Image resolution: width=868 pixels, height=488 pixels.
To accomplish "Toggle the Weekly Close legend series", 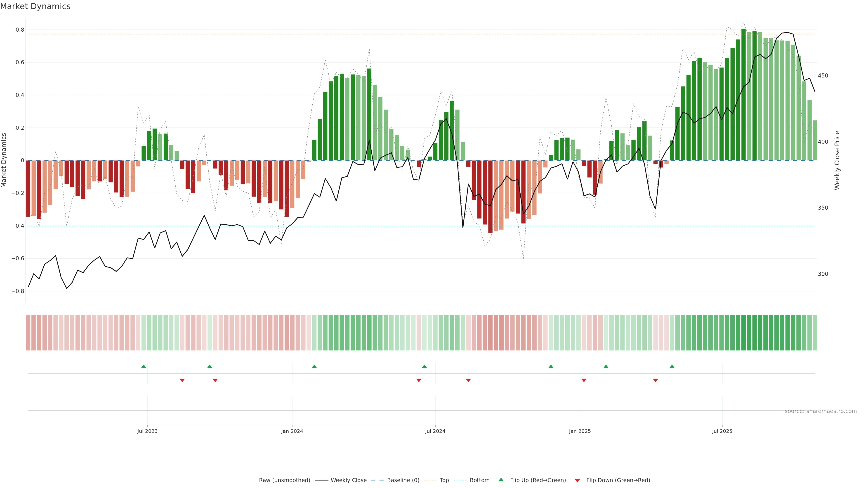I will (348, 480).
